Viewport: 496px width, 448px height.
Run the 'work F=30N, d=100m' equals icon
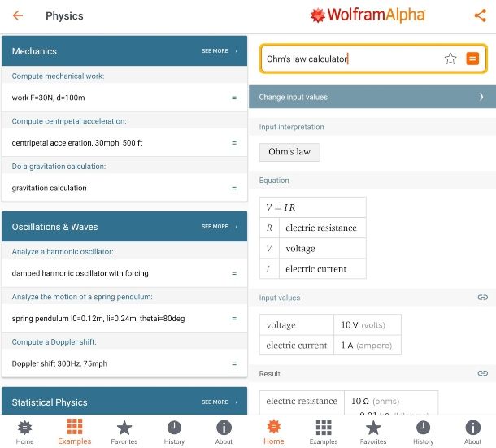pos(234,98)
